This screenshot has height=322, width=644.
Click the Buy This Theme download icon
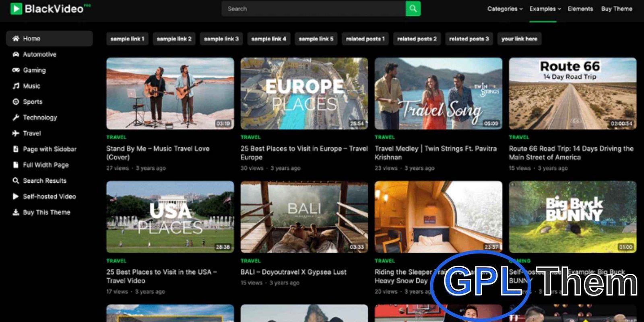tap(16, 212)
